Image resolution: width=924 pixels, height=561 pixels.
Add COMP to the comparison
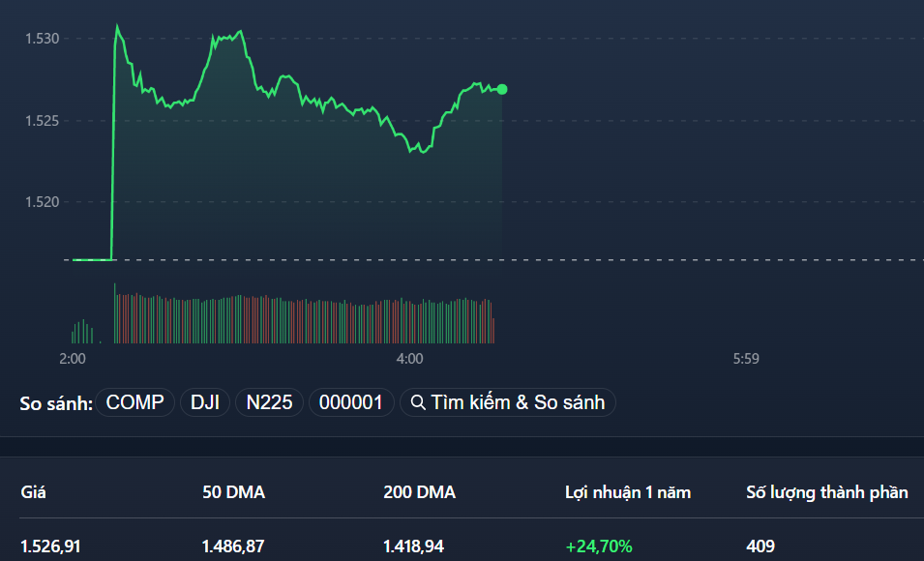coord(134,402)
